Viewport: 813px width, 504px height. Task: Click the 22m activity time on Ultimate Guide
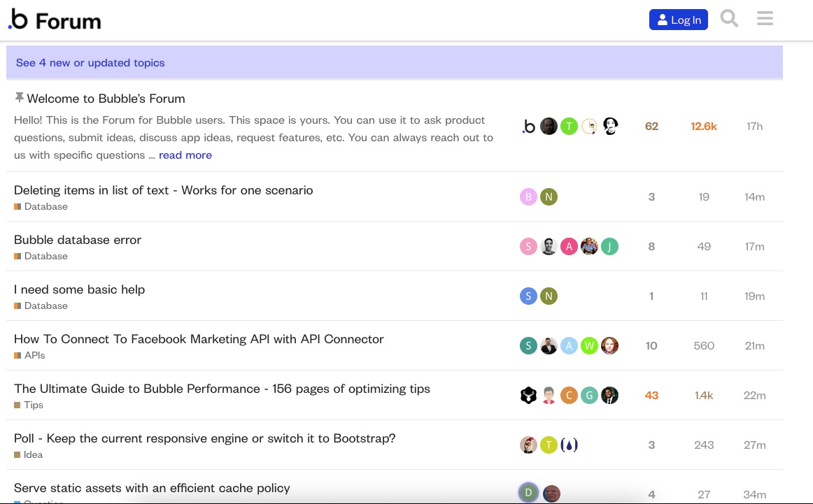(754, 396)
